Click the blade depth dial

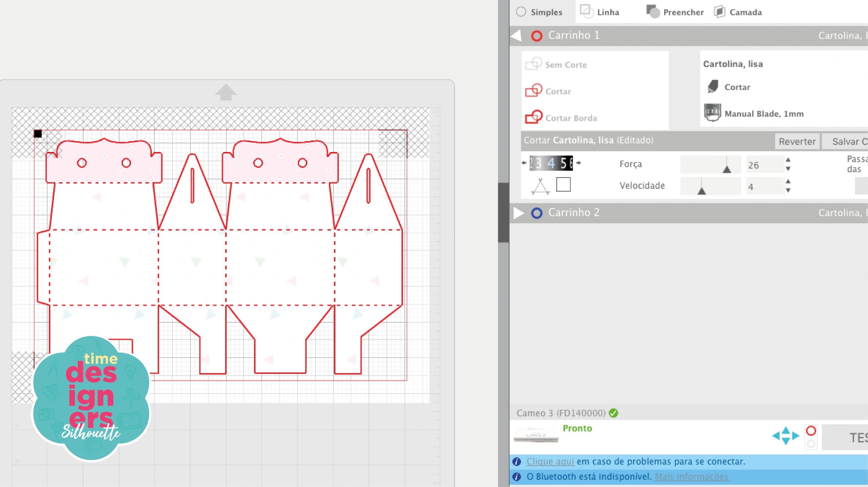[x=551, y=163]
